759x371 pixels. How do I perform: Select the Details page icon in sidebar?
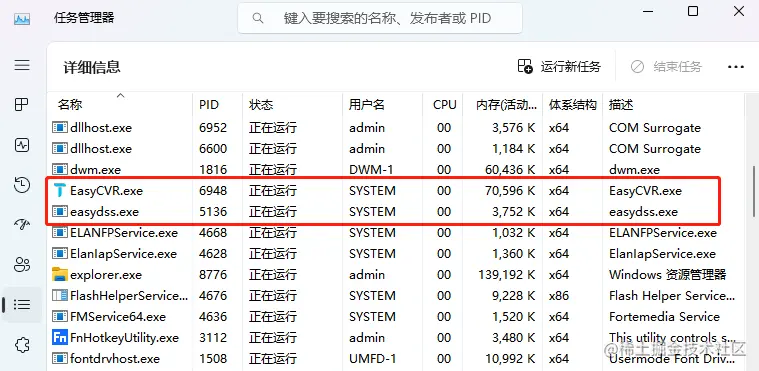pyautogui.click(x=22, y=304)
